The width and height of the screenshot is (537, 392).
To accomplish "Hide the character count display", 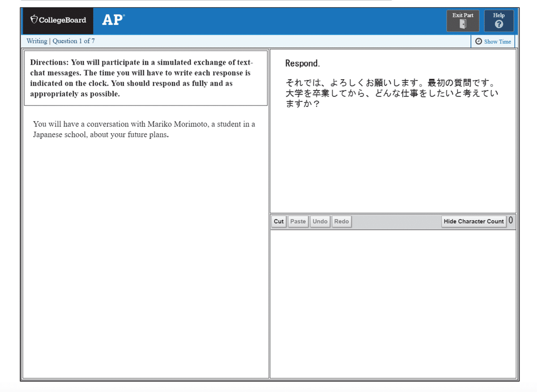I will click(473, 221).
